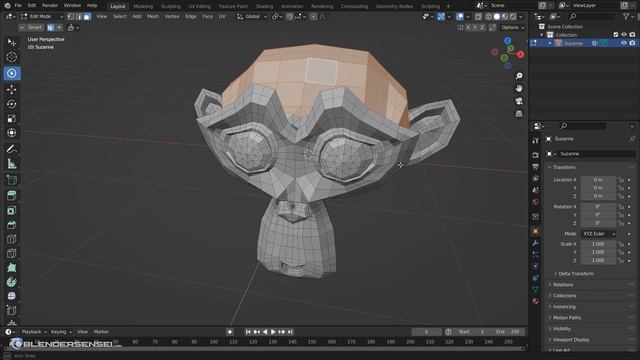
Task: Expand the Viewport Display panel
Action: click(x=571, y=340)
